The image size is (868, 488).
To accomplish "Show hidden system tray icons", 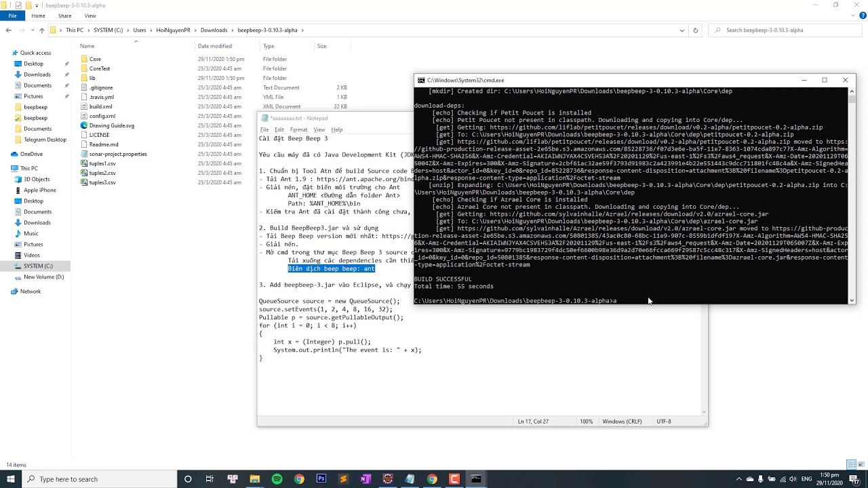I will [x=740, y=479].
